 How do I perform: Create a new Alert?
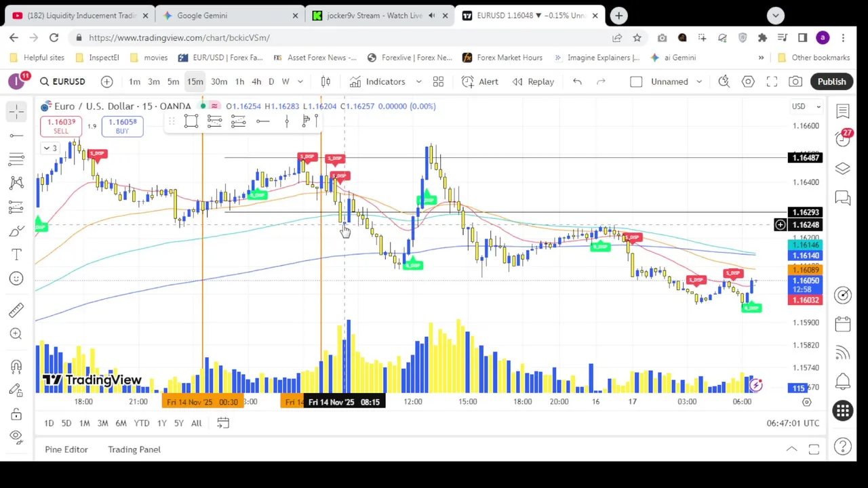480,81
